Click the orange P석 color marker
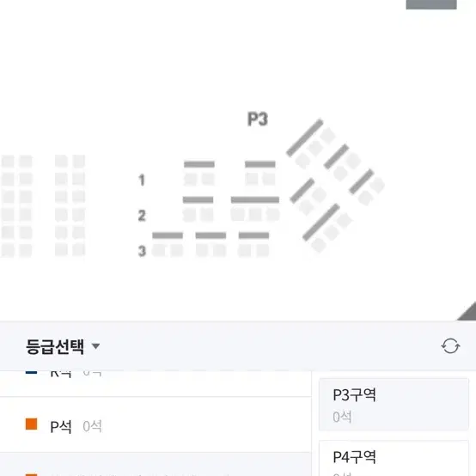This screenshot has width=476, height=476. coord(31,424)
